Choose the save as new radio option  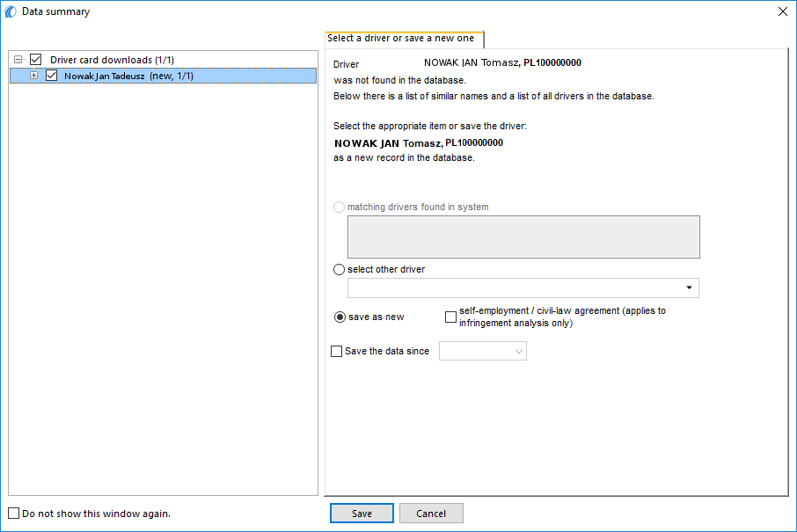click(340, 317)
